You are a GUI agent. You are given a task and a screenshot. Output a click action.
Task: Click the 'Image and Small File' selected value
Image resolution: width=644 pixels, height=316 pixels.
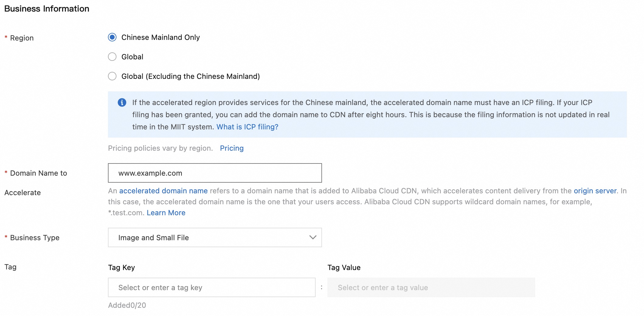[154, 238]
